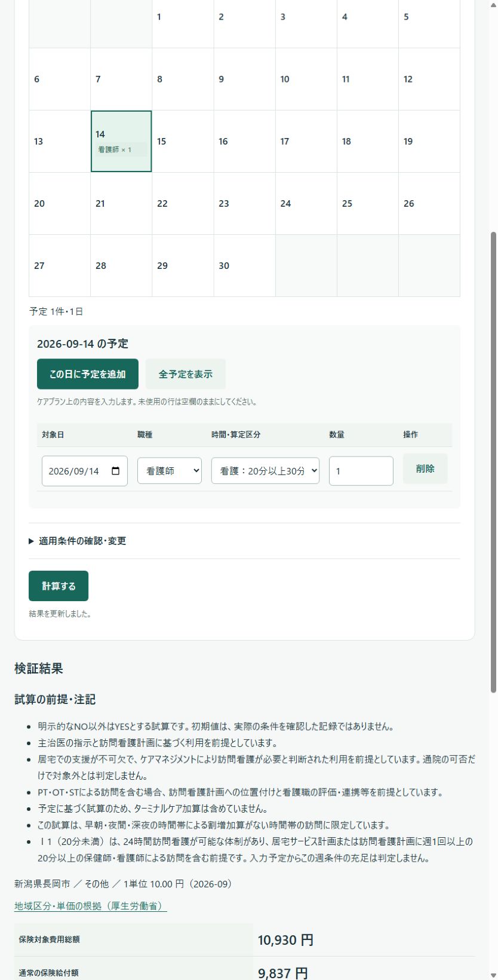Click the 対象日 date field
Screen dimensions: 498x980
[x=85, y=471]
